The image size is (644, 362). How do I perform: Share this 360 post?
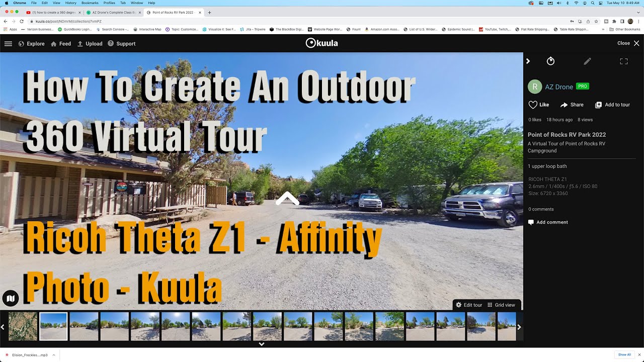[x=572, y=105]
